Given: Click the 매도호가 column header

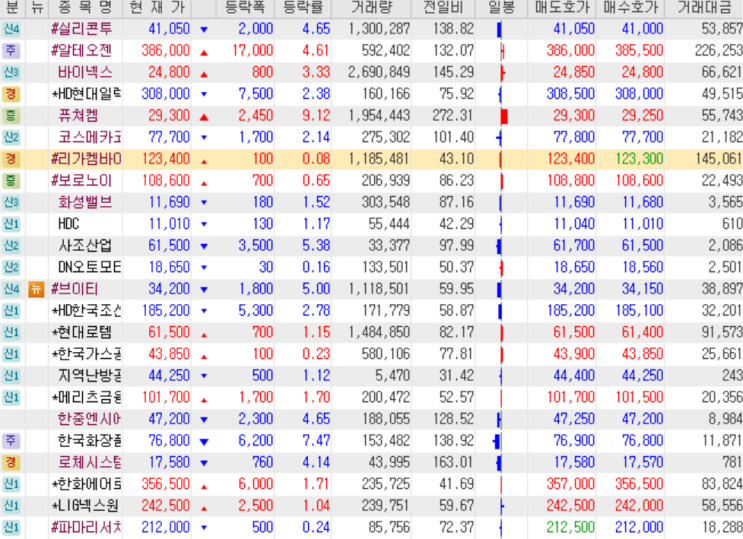Looking at the screenshot, I should pyautogui.click(x=562, y=8).
